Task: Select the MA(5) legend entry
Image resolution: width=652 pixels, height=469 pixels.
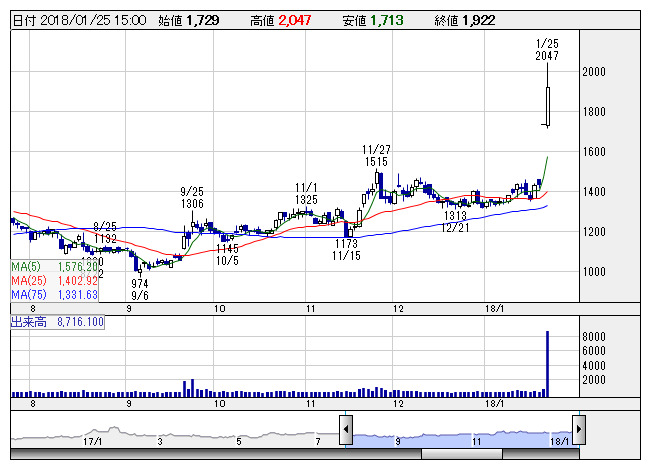Action: coord(54,267)
